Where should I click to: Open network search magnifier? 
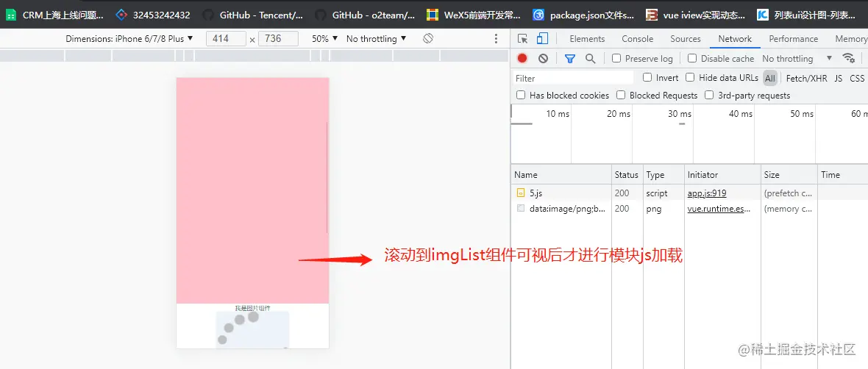point(591,58)
